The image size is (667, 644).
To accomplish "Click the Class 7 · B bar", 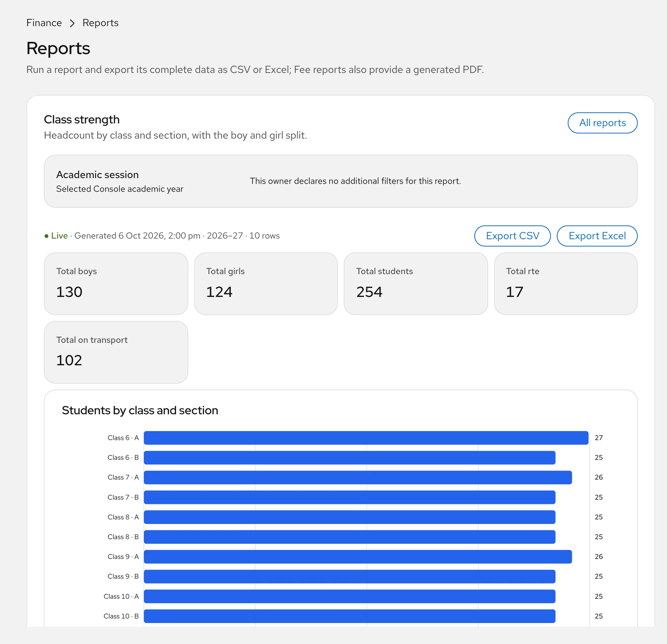I will [350, 497].
